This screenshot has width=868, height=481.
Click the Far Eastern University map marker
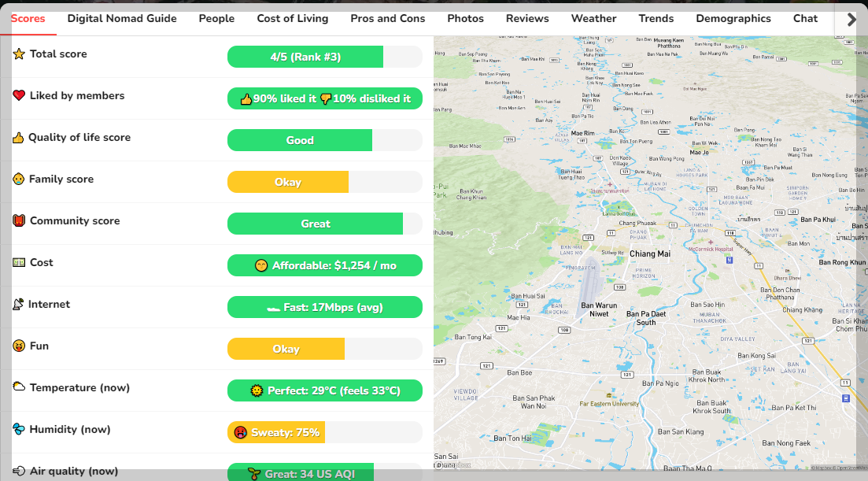click(609, 396)
